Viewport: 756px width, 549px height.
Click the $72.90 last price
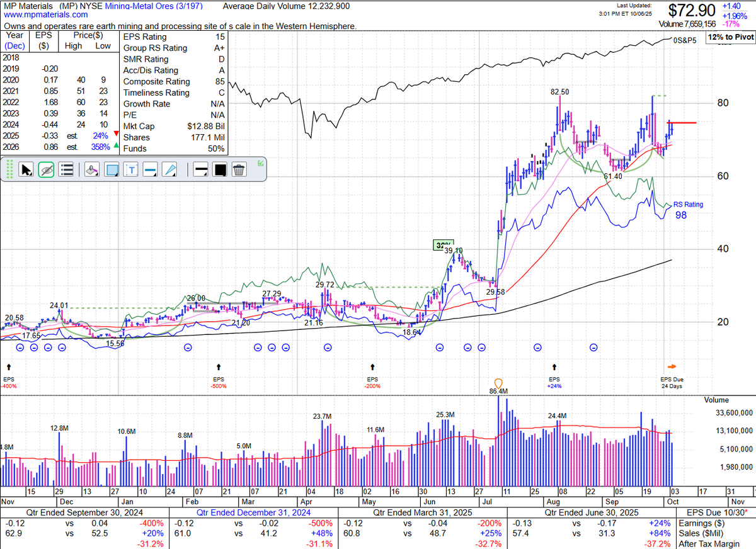[692, 10]
